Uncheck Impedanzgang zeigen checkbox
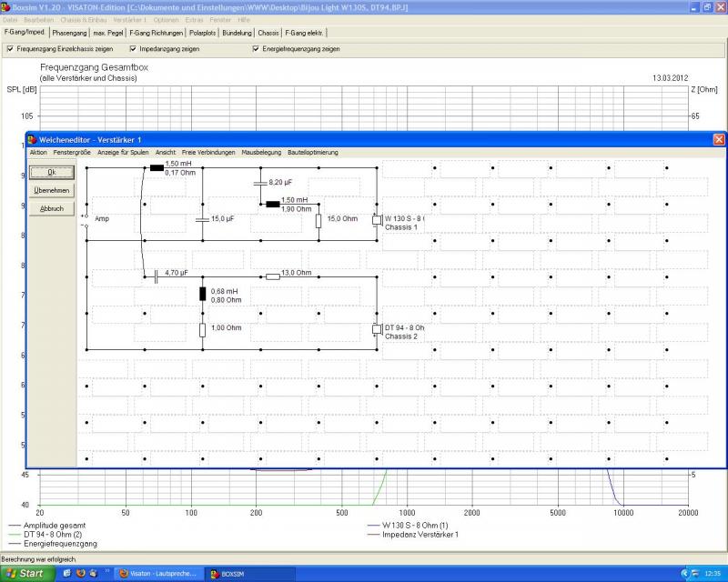728x582 pixels. point(133,49)
